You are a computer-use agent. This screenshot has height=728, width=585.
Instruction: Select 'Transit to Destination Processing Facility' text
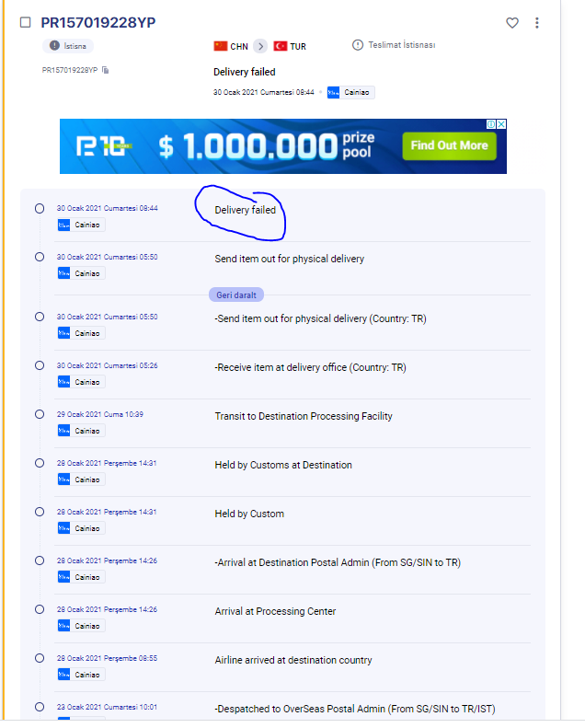pos(304,416)
